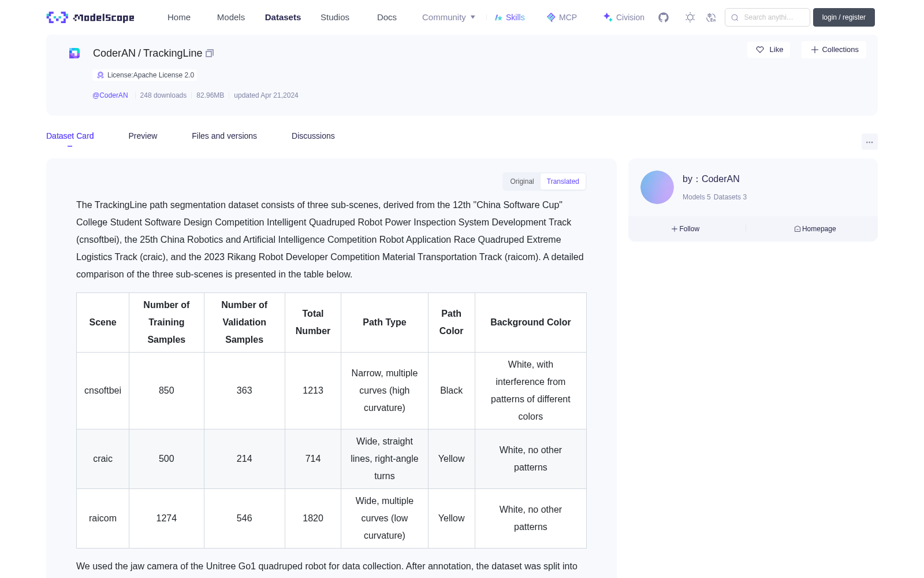The height and width of the screenshot is (578, 924).
Task: Click the Homepage house icon
Action: click(x=798, y=229)
